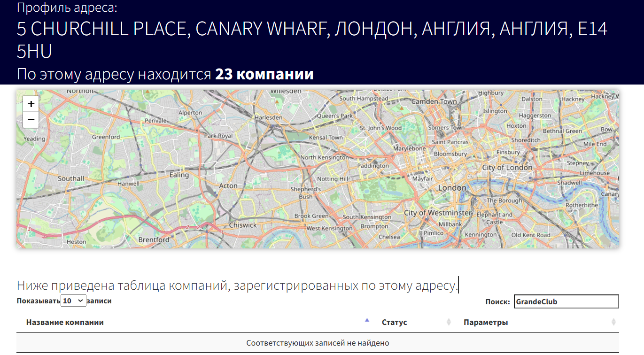Click 'London' label on the map
Image resolution: width=644 pixels, height=355 pixels.
tap(452, 188)
